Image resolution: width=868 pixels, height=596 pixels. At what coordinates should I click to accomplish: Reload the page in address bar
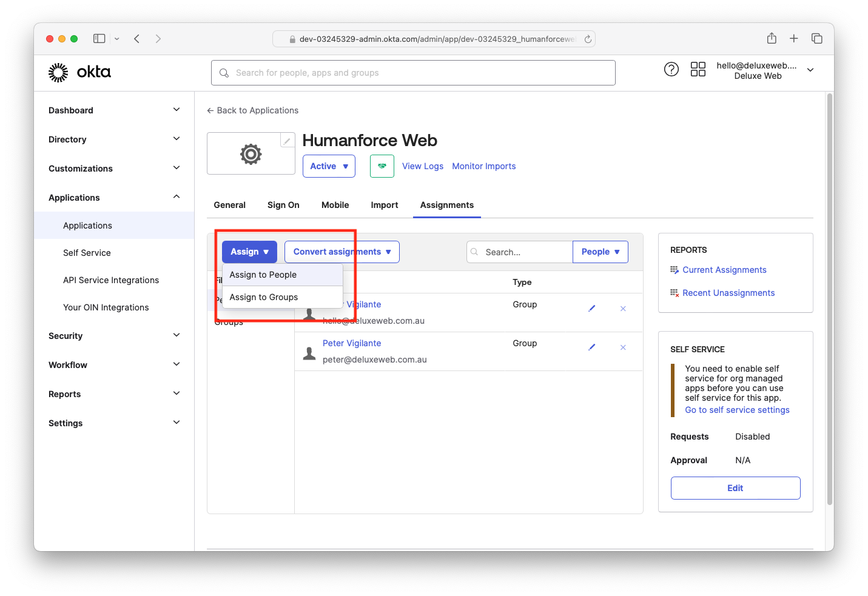tap(588, 39)
